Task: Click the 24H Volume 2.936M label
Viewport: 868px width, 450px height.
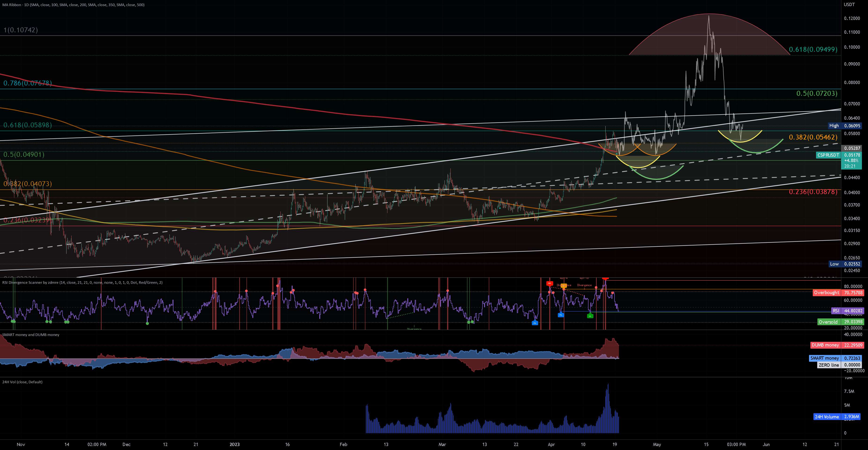Action: [x=837, y=417]
